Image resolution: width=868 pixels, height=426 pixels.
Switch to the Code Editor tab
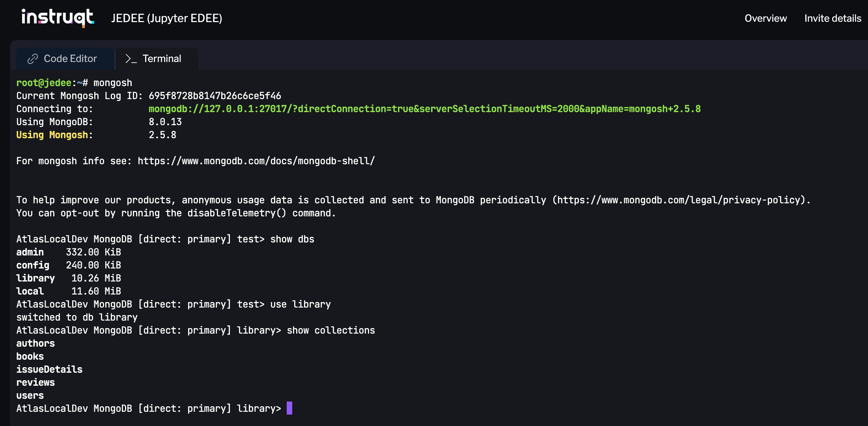click(64, 58)
